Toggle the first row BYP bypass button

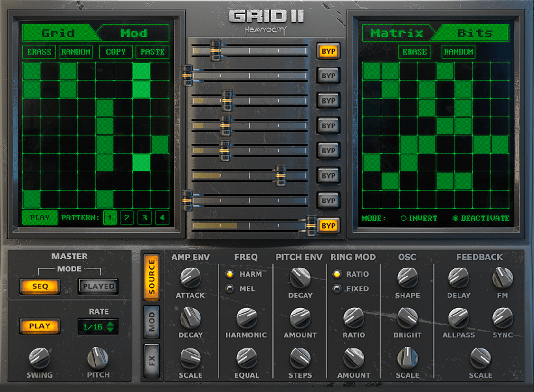[x=328, y=51]
